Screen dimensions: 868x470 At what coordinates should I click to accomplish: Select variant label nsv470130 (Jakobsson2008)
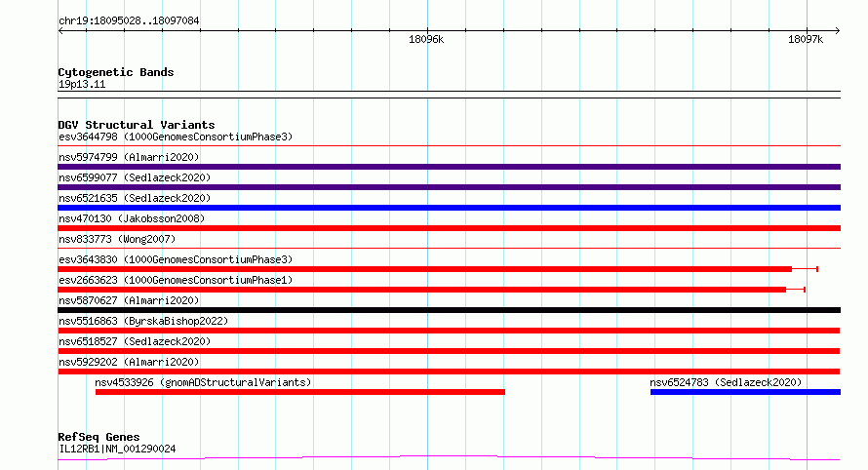[x=132, y=218]
